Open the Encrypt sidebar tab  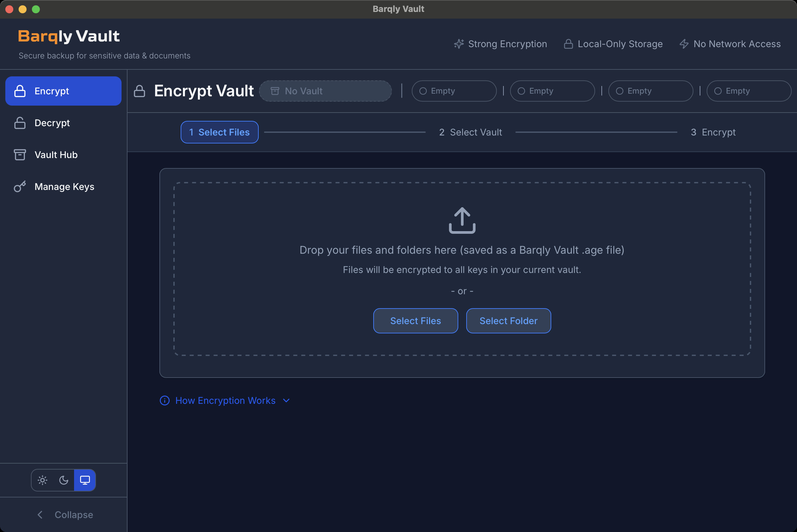click(63, 91)
